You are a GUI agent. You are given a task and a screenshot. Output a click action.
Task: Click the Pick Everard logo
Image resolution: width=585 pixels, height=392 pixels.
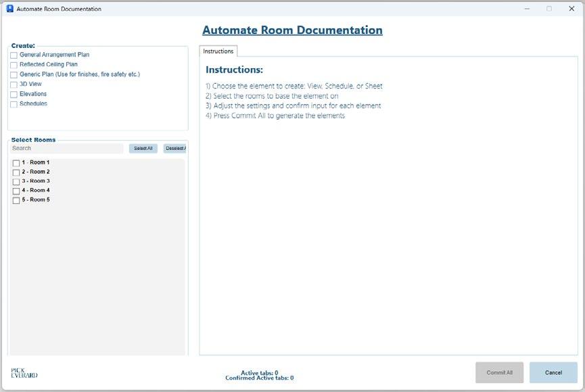[24, 373]
